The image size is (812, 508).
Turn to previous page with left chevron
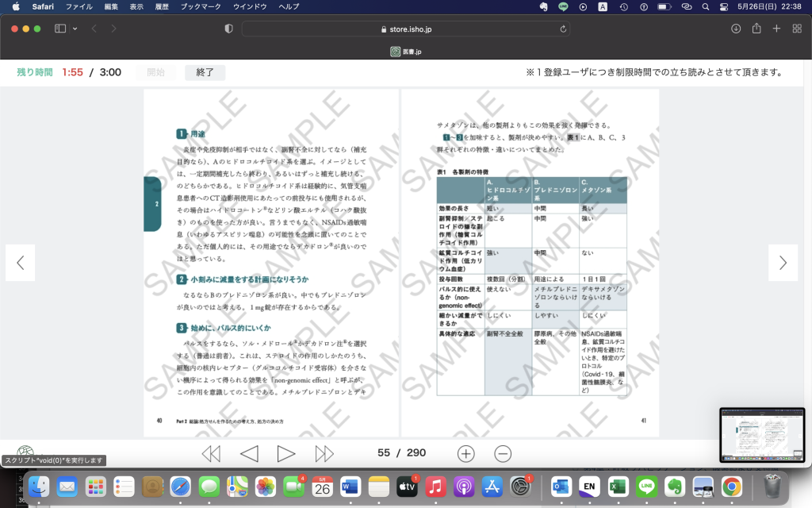tap(21, 263)
